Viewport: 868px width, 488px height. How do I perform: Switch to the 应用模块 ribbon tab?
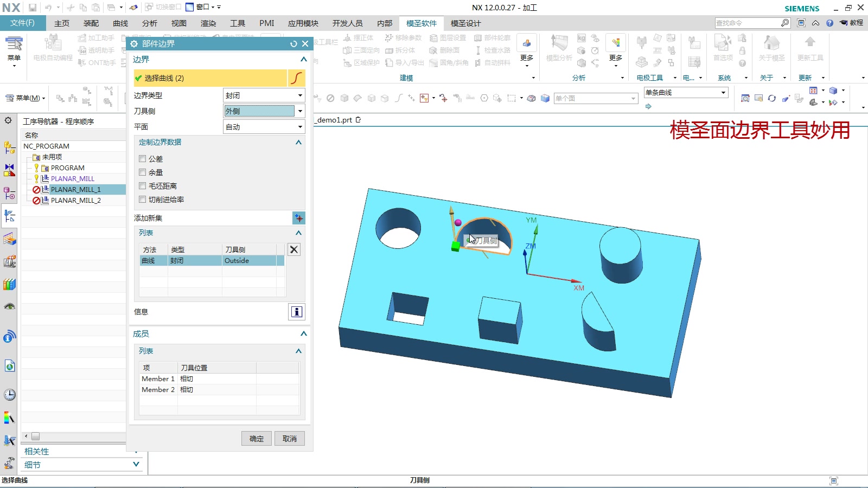[x=303, y=23]
